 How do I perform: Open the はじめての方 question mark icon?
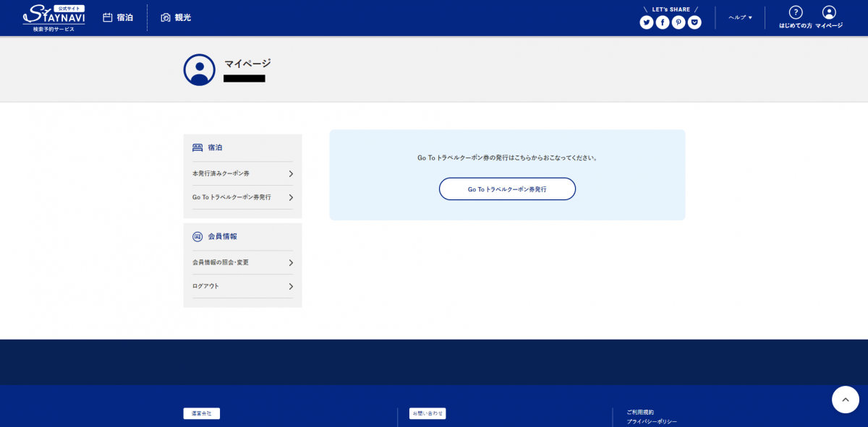795,13
